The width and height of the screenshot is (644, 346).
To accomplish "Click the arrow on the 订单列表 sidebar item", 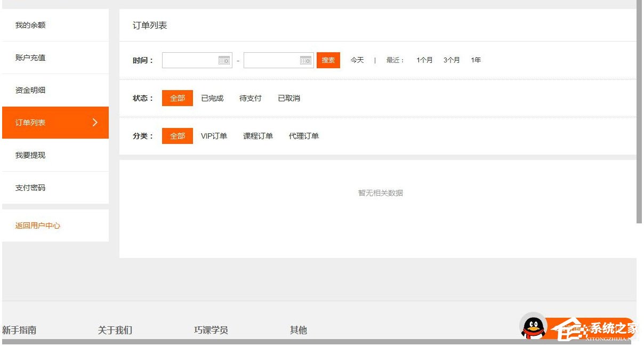I will [x=96, y=123].
